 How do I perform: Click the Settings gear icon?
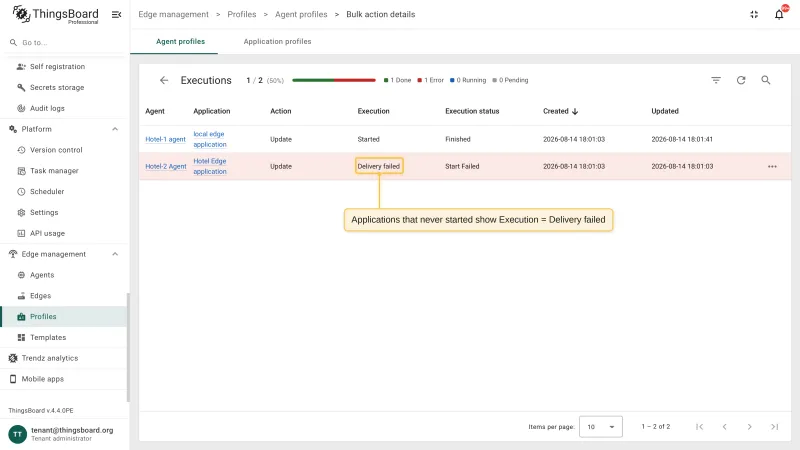21,213
